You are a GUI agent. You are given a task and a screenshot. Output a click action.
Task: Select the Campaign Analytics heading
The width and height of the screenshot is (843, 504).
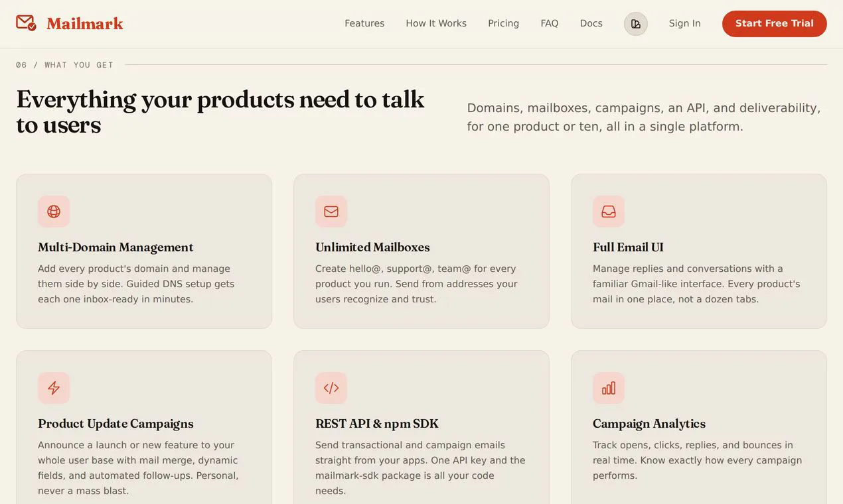pyautogui.click(x=649, y=424)
